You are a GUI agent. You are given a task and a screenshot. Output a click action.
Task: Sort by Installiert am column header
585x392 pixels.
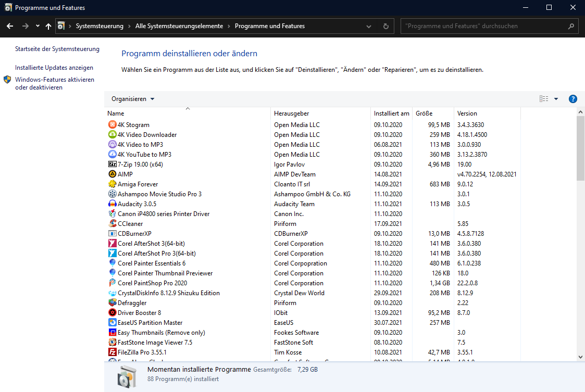coord(391,113)
